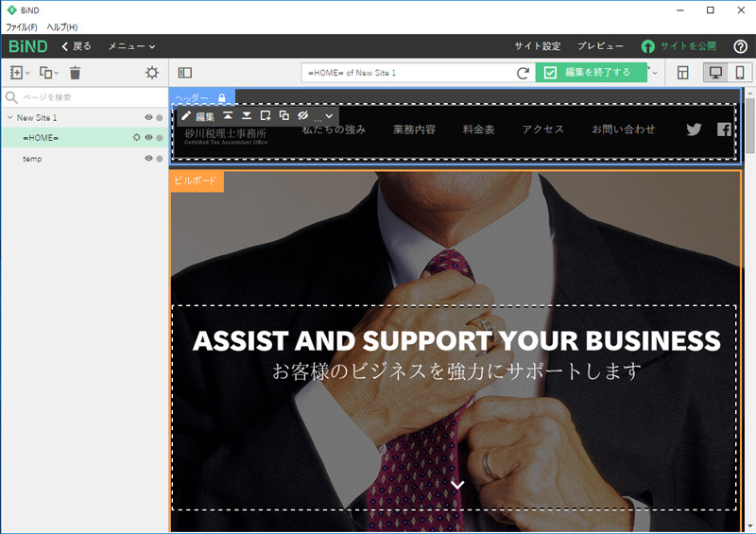Click the add block icon
Viewport: 756px width, 534px height.
click(x=266, y=115)
